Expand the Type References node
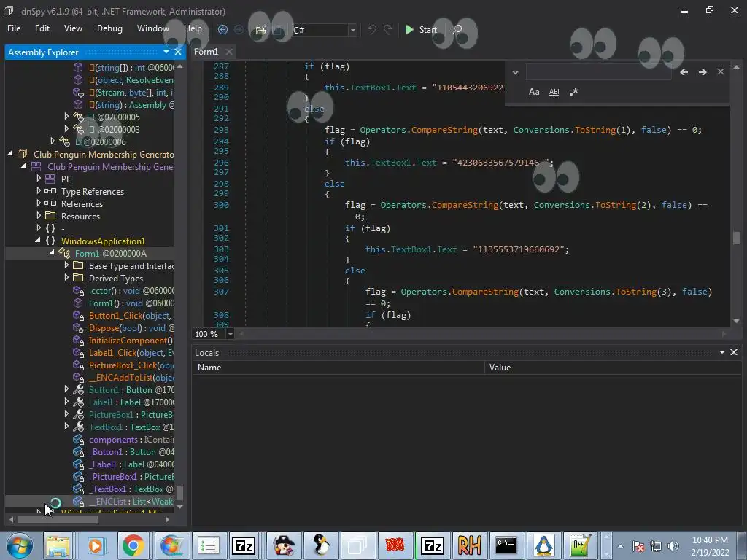Screen dimensions: 747x560 (39, 191)
